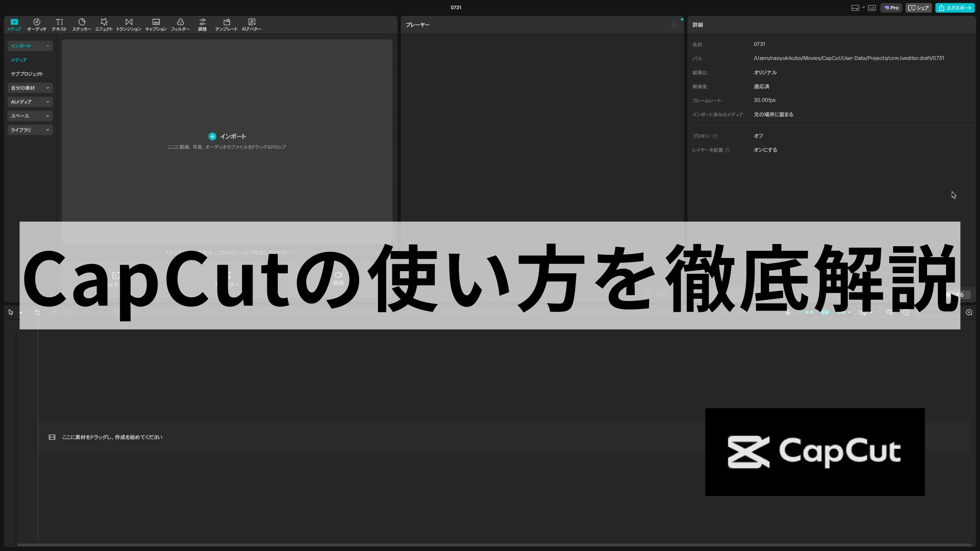The height and width of the screenshot is (551, 980).
Task: Expand the 自分の素材 section
Action: (30, 88)
